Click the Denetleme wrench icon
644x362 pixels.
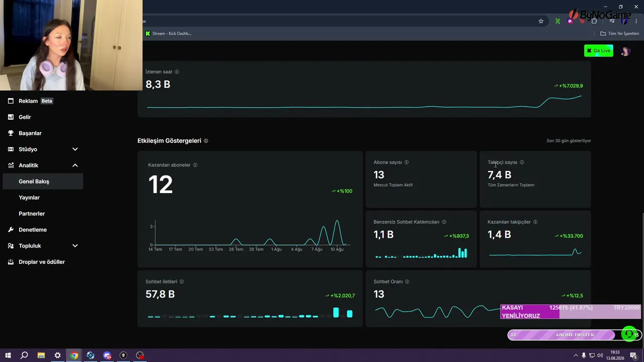click(11, 230)
